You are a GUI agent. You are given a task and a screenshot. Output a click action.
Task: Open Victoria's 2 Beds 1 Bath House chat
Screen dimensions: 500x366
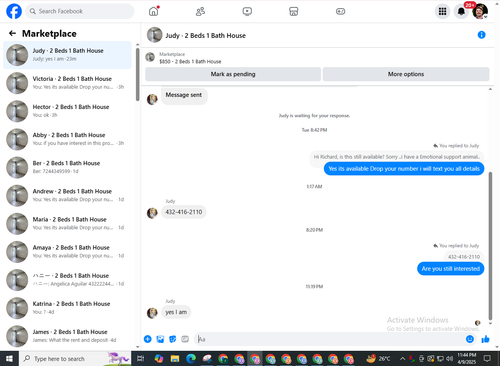[68, 83]
